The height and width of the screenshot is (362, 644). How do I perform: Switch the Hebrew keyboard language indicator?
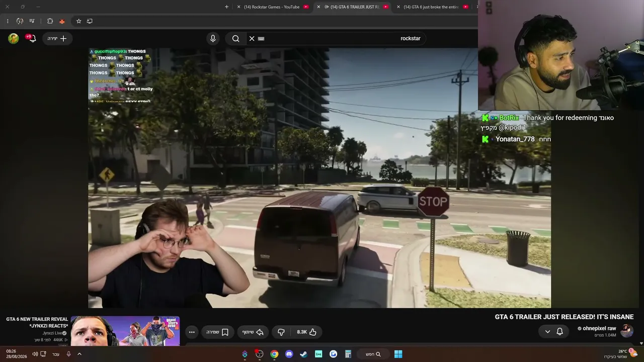(x=56, y=354)
